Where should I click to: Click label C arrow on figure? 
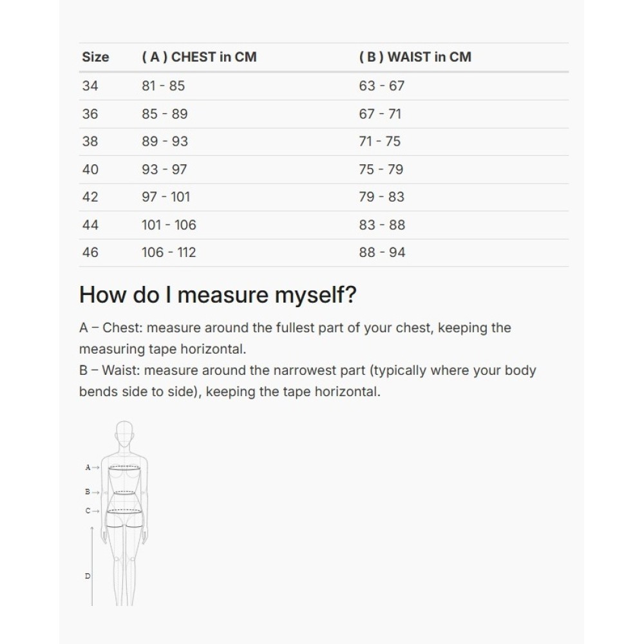(x=92, y=511)
